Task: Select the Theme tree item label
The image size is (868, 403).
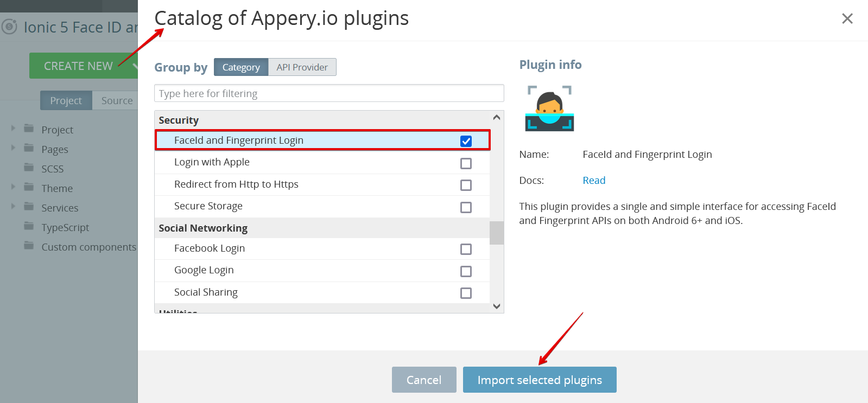Action: click(x=57, y=188)
